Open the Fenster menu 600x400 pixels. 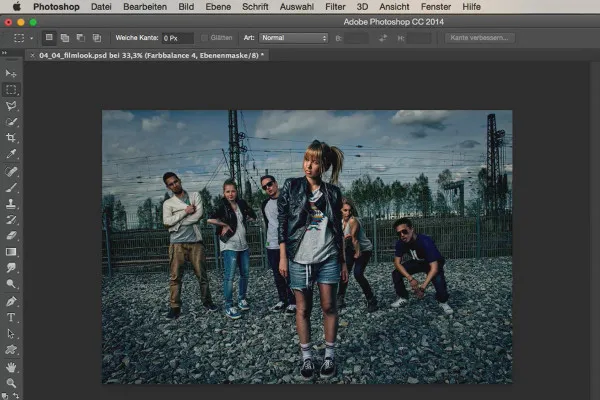point(436,7)
